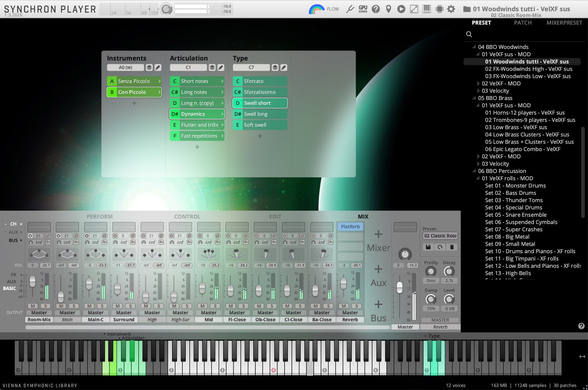Screen dimensions: 588x390
Task: Click the piano keyboard icon in toolbar
Action: coord(427,9)
